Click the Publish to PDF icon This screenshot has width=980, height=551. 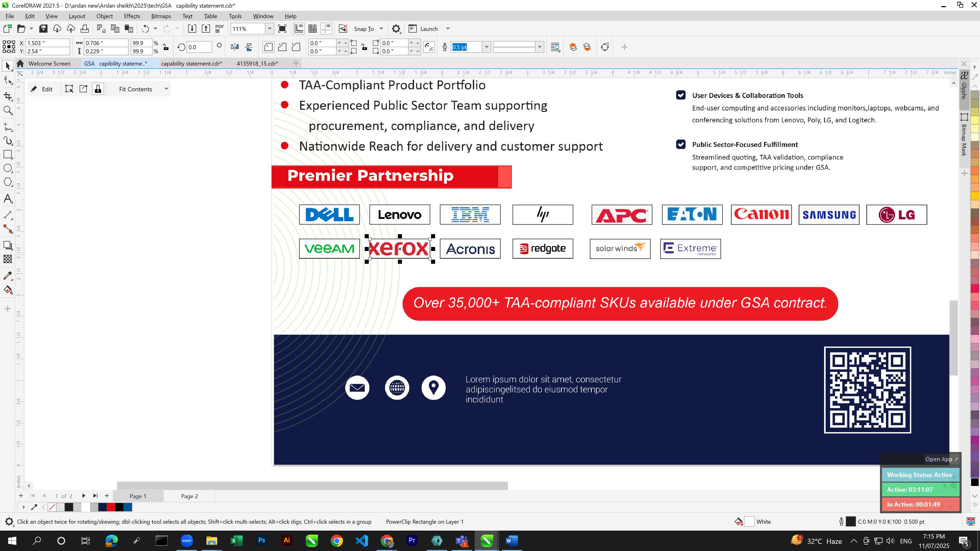coord(219,29)
